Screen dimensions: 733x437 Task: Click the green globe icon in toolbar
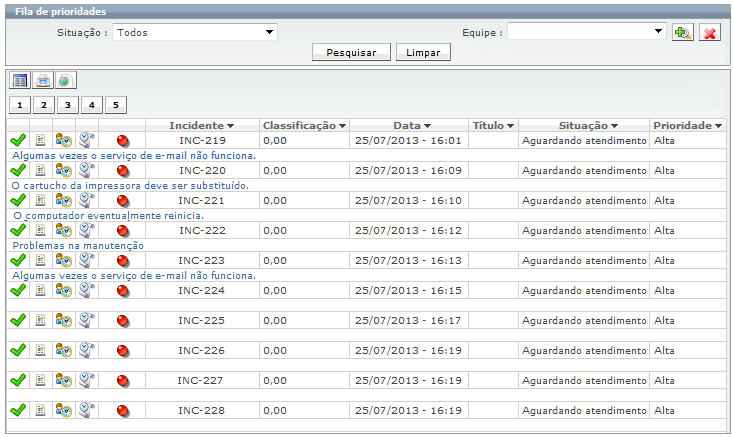[65, 80]
